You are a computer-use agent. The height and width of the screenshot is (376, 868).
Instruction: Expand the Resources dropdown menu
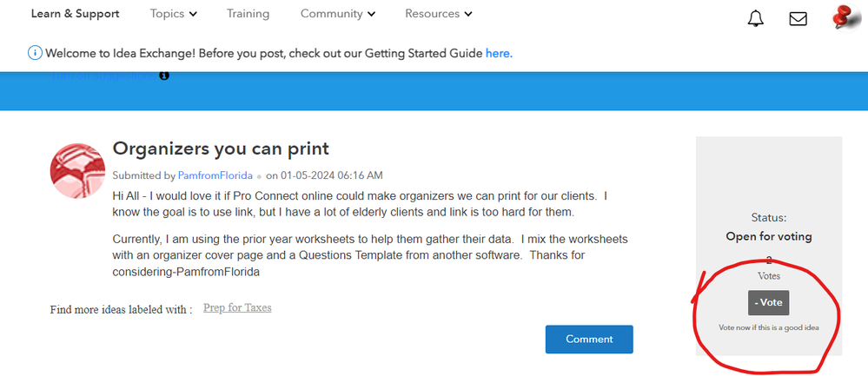coord(438,14)
